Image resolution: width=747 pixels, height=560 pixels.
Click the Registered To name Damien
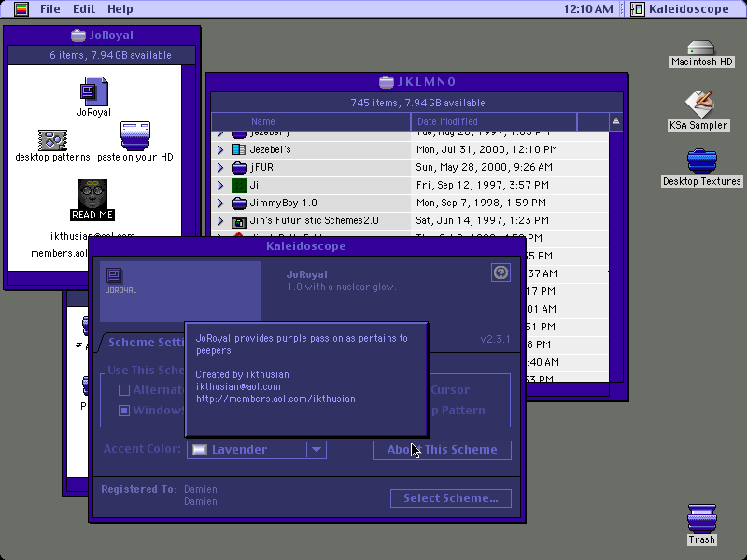point(200,489)
